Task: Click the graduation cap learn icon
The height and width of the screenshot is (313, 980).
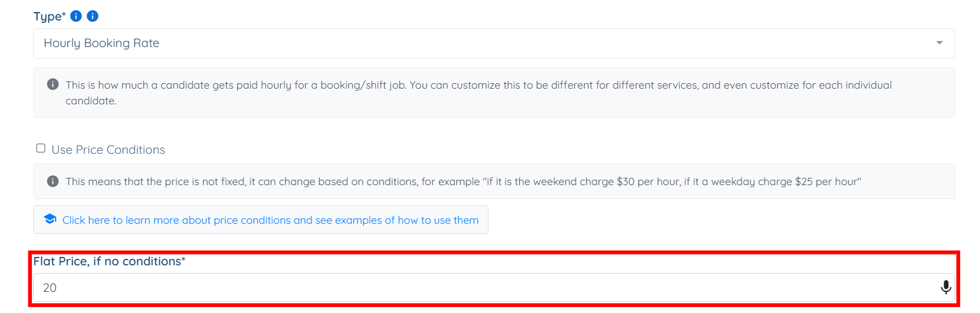Action: (x=50, y=219)
